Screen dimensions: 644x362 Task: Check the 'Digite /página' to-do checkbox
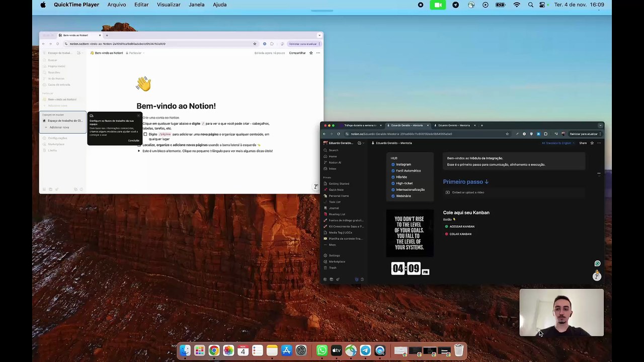coord(145,134)
